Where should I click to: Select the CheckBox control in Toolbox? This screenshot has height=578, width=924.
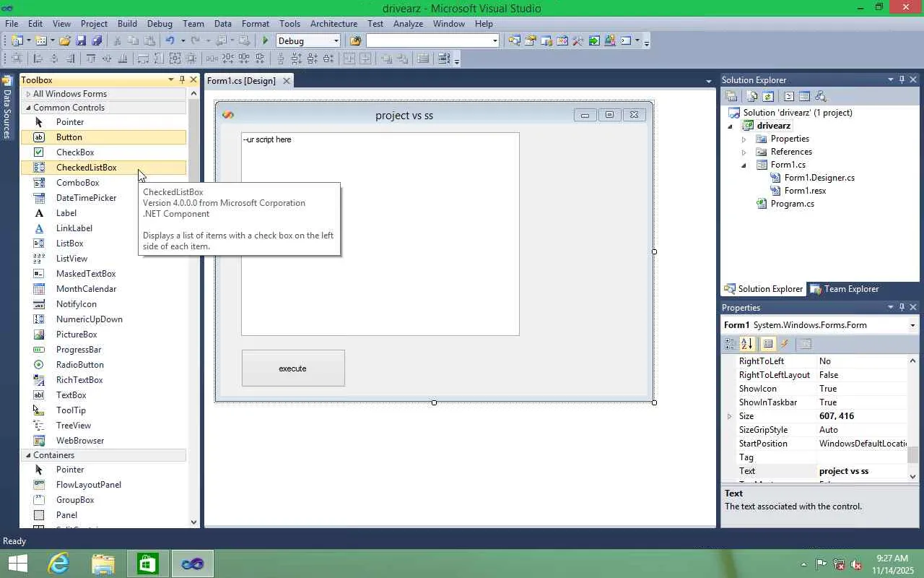click(103, 152)
